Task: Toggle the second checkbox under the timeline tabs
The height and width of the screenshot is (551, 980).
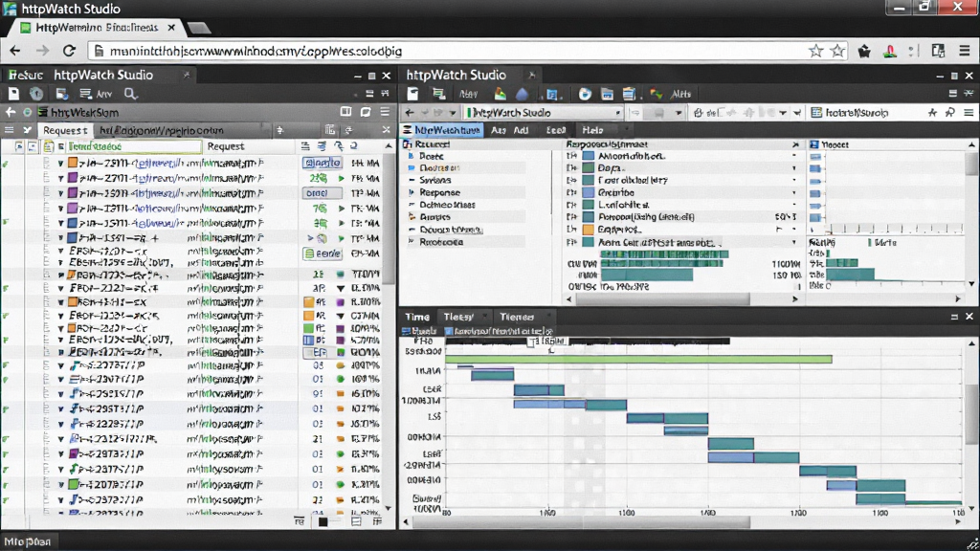Action: pyautogui.click(x=448, y=331)
